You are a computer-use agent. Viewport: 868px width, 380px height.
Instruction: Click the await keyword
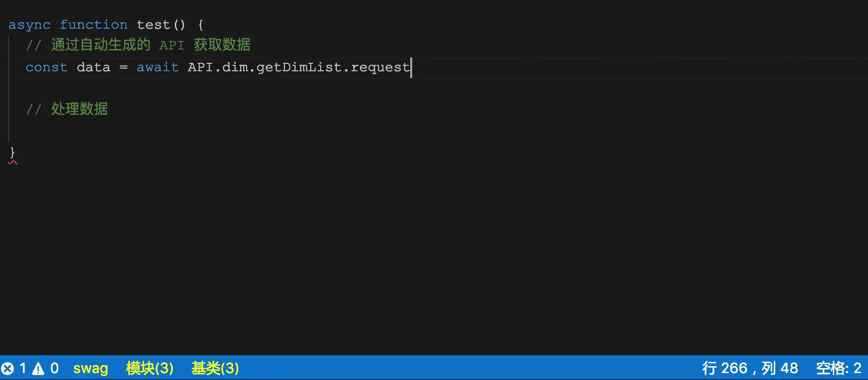(x=158, y=67)
